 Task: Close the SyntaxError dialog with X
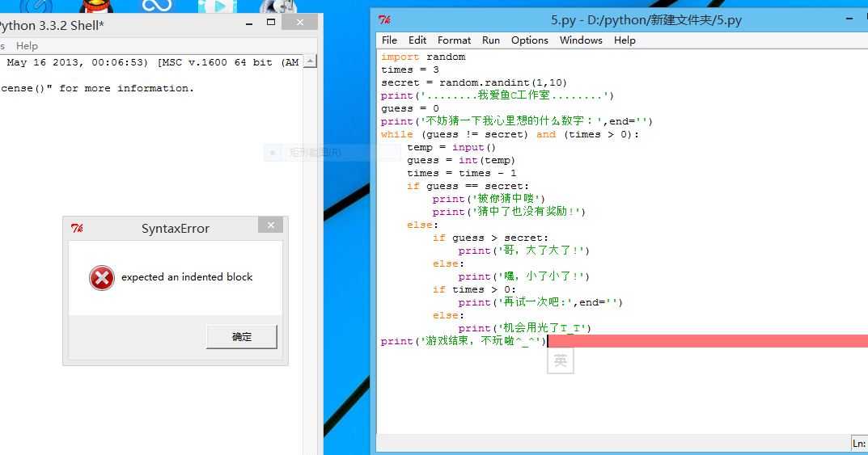point(271,225)
